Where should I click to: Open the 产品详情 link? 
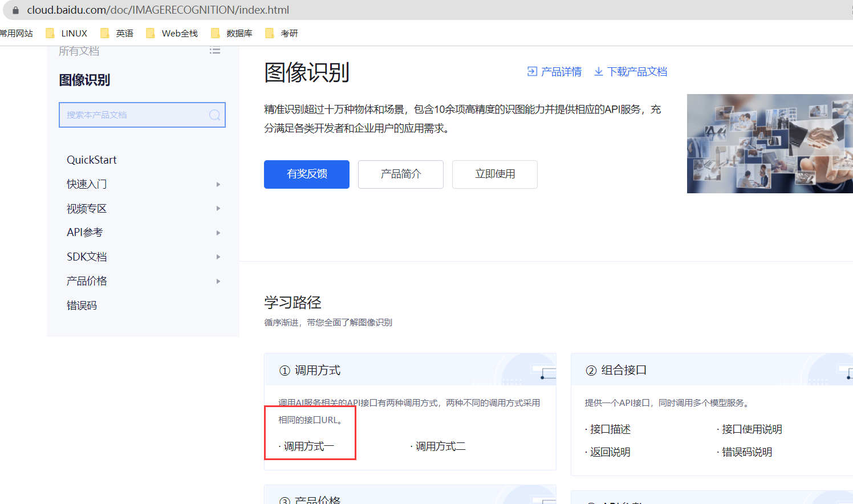coord(554,71)
